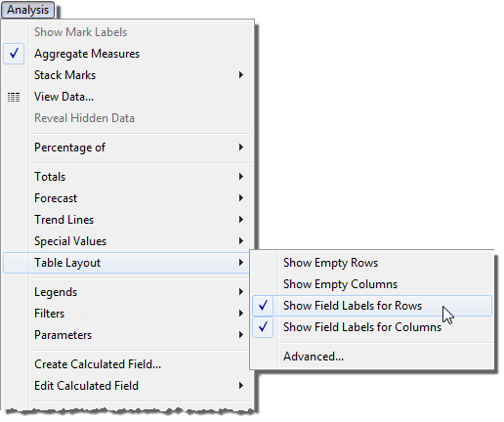This screenshot has height=422, width=504.
Task: Open the Legends submenu
Action: click(128, 292)
